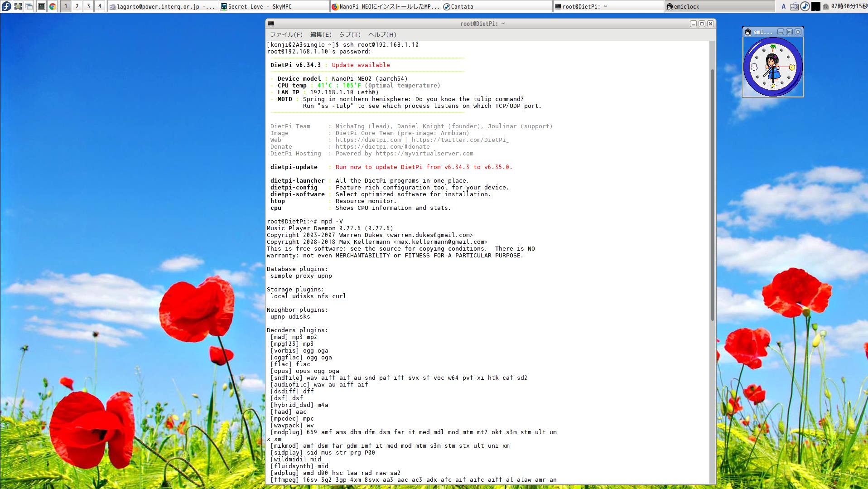868x489 pixels.
Task: Click the Fluxbox menu icon at far left
Action: 7,6
